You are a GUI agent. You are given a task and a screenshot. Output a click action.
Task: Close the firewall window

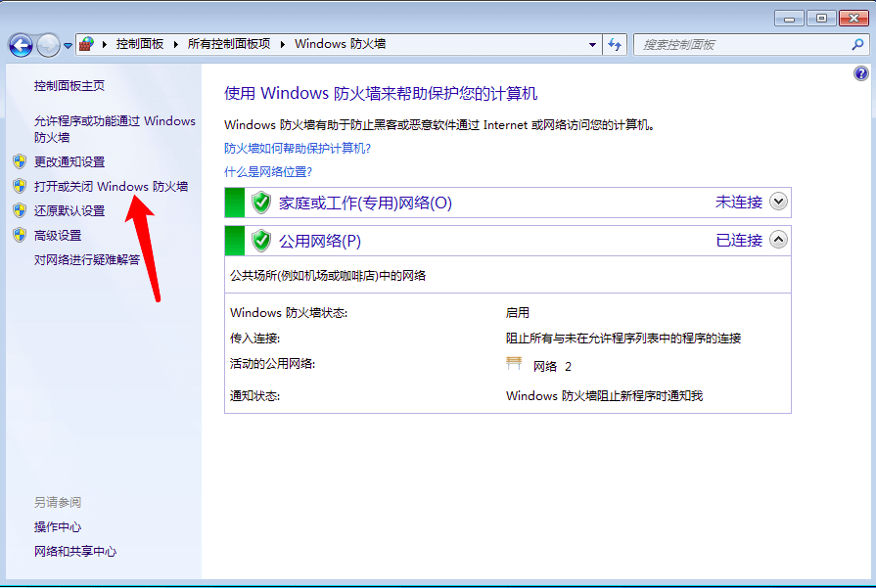coord(853,19)
